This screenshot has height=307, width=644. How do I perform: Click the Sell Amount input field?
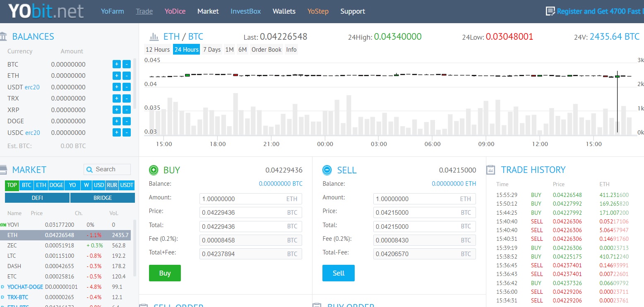(424, 199)
